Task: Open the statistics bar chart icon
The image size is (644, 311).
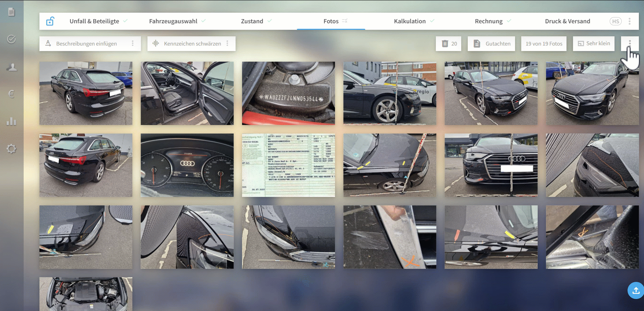Action: [11, 121]
